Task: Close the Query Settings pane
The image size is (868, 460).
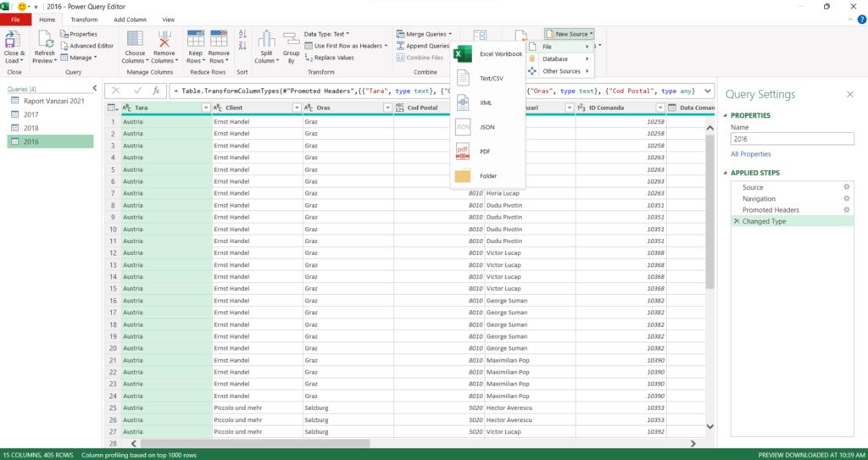Action: (849, 95)
